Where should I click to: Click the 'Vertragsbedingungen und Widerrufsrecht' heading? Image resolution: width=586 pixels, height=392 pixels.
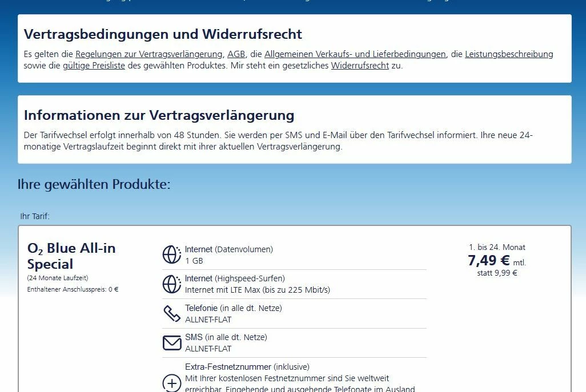163,34
